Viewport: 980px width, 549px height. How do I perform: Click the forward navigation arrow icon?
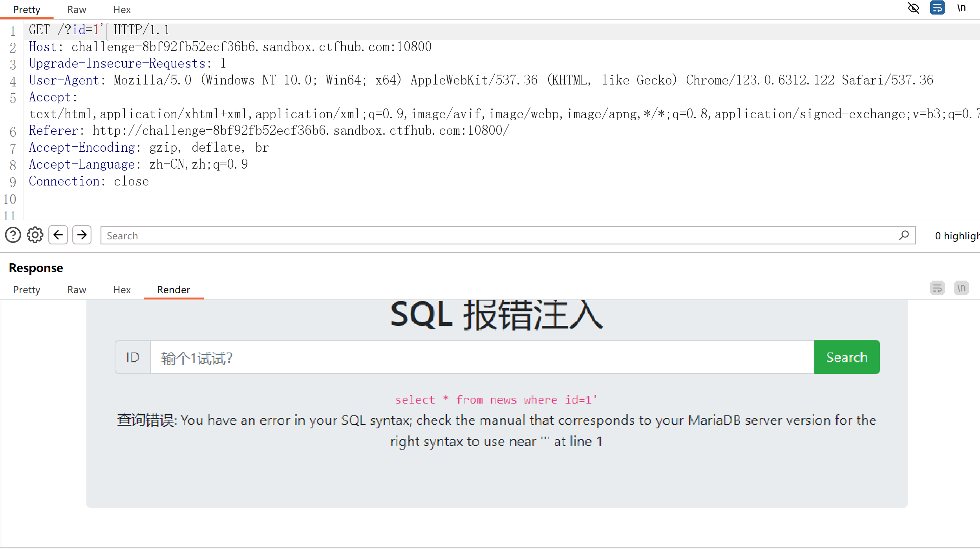pyautogui.click(x=81, y=235)
